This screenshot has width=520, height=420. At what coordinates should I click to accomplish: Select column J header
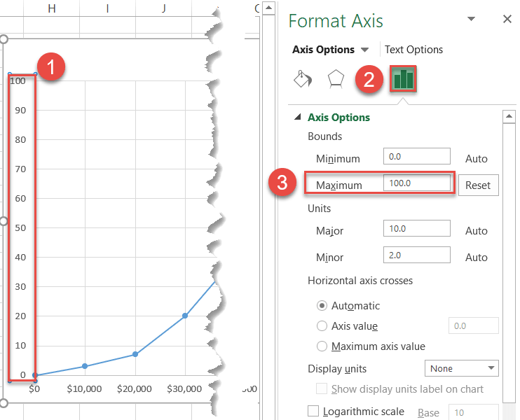point(163,8)
